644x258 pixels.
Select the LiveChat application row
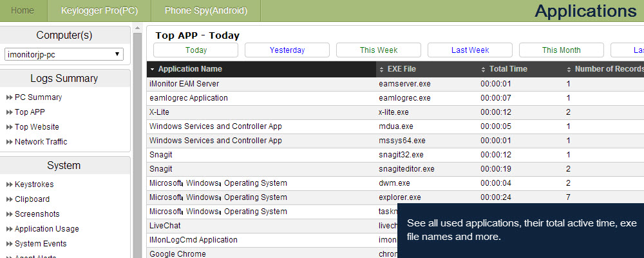272,226
